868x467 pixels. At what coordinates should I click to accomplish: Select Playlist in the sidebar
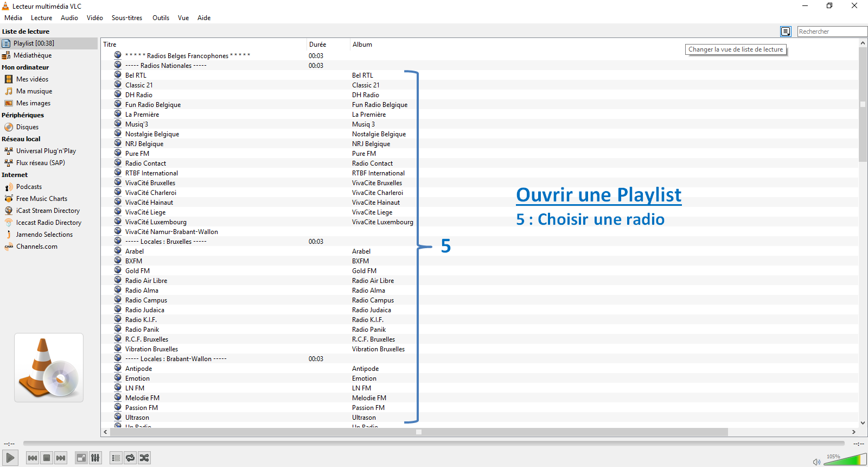(x=49, y=43)
